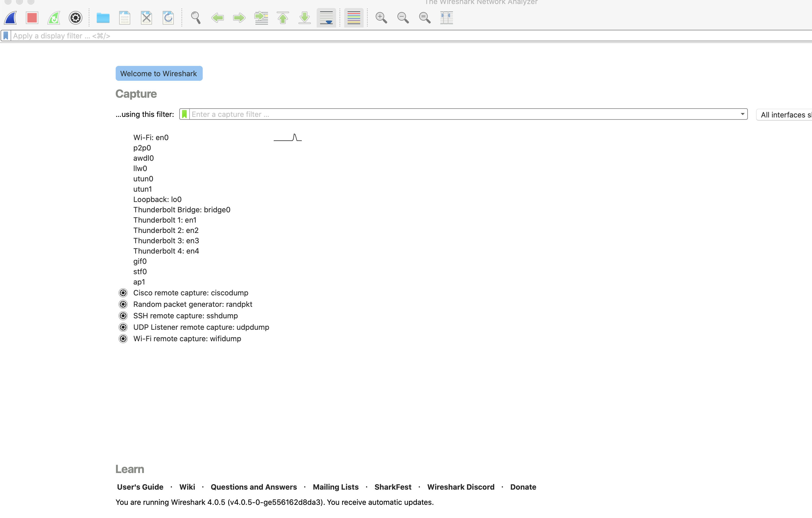The width and height of the screenshot is (812, 518).
Task: Select Thunderbolt 2: en2 interface
Action: (166, 230)
